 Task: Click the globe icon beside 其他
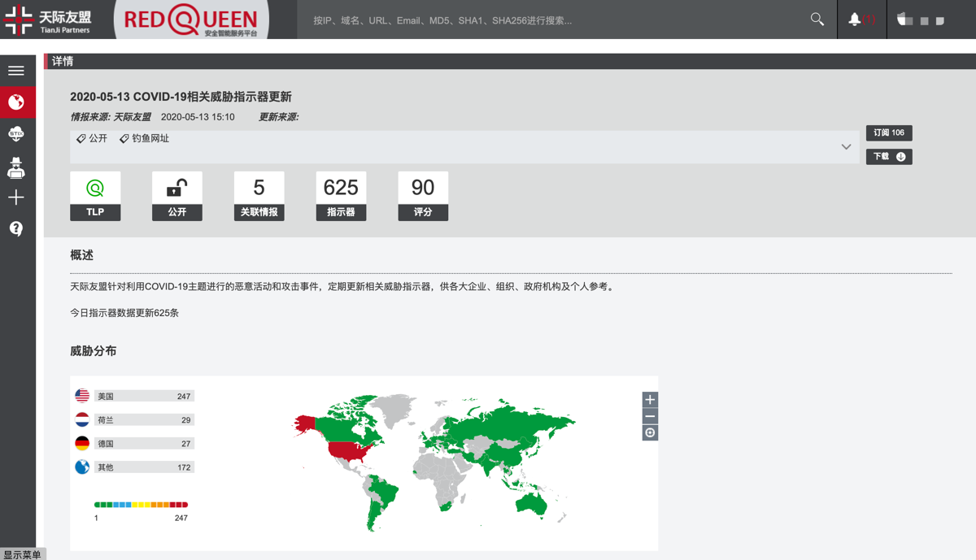[x=82, y=467]
